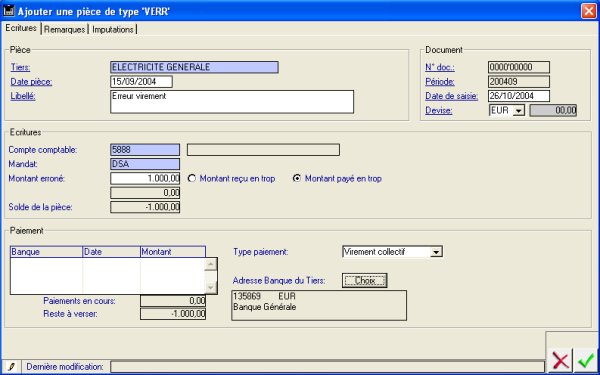600x375 pixels.
Task: Click the Libellé text box 'Erreur virement'
Action: coord(232,102)
